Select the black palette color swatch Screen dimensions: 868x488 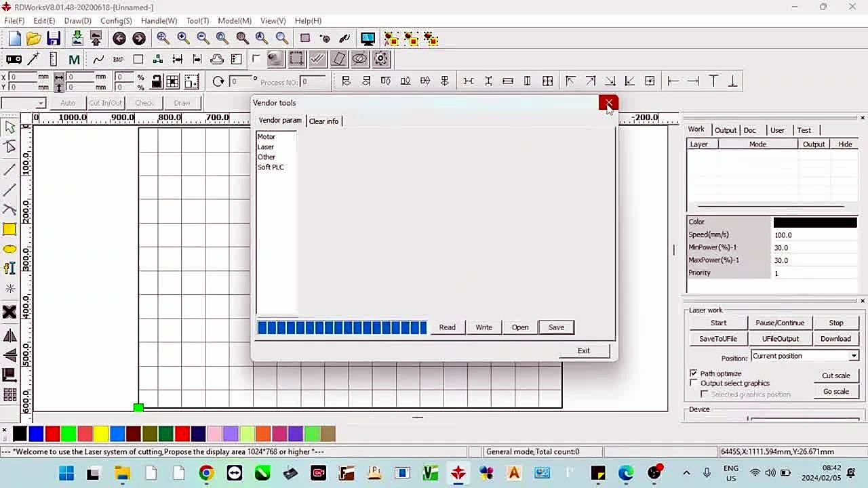[x=20, y=433]
